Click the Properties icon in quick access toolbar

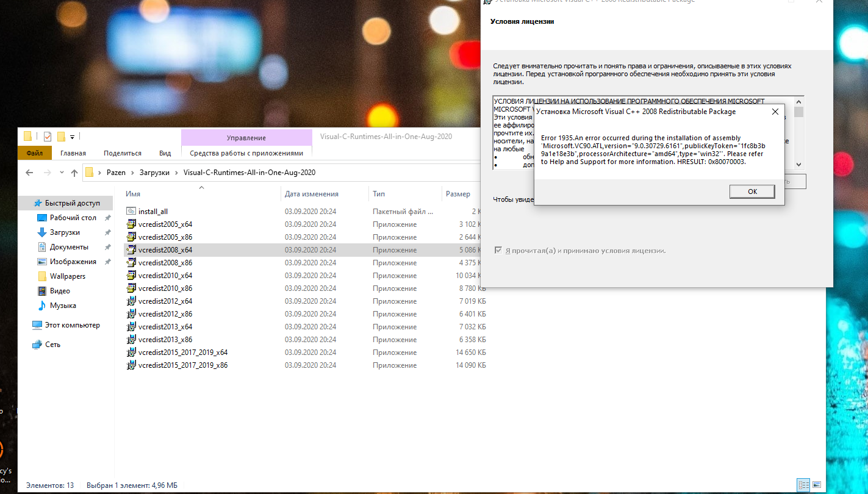[48, 137]
